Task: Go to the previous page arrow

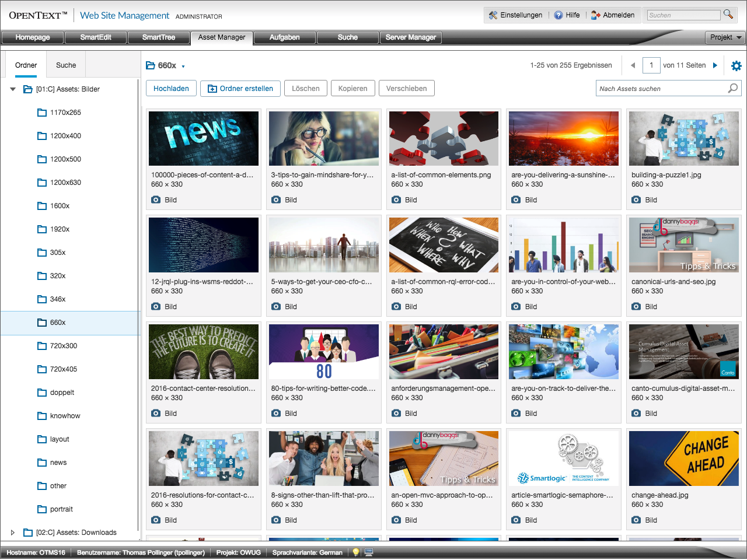Action: tap(633, 65)
